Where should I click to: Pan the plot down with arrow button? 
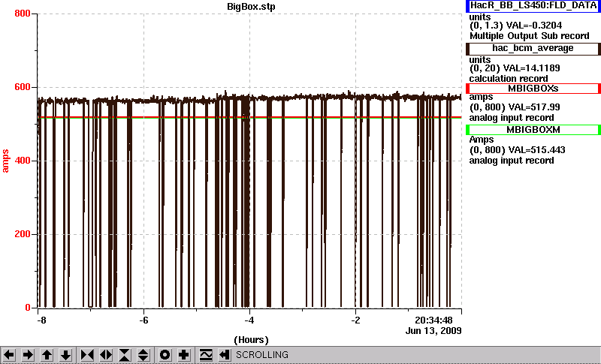click(x=65, y=355)
